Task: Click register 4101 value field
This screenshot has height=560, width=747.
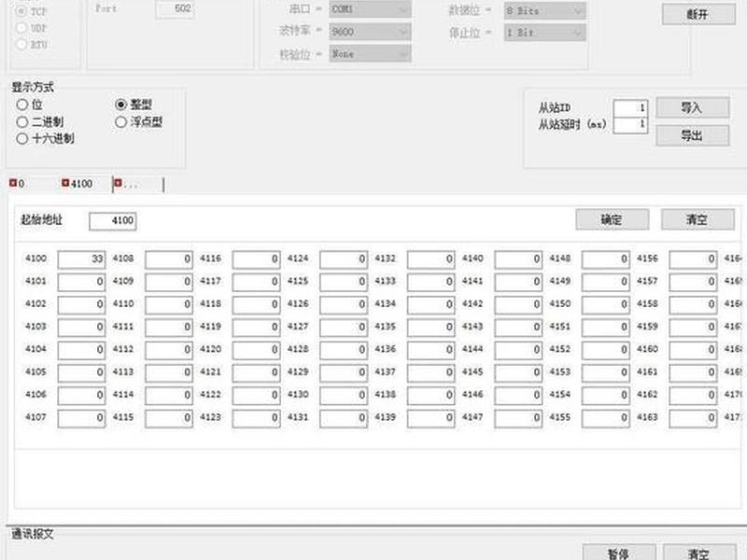Action: 81,283
